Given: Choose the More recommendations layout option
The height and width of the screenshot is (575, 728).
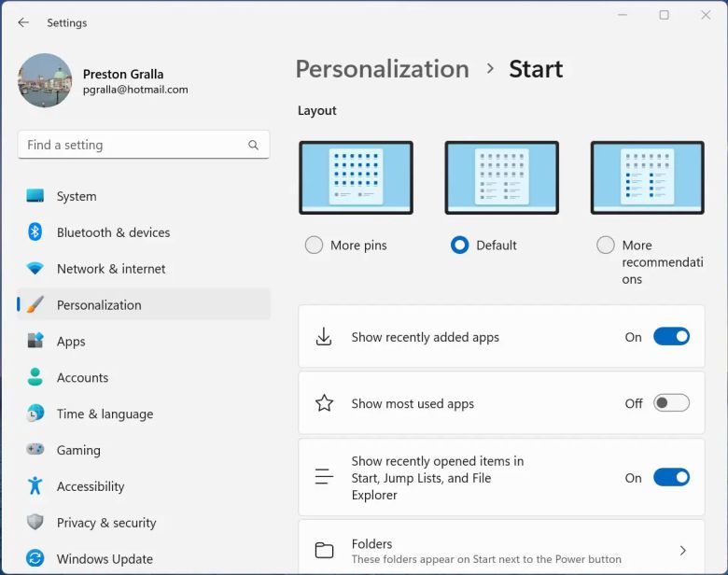Looking at the screenshot, I should [606, 245].
